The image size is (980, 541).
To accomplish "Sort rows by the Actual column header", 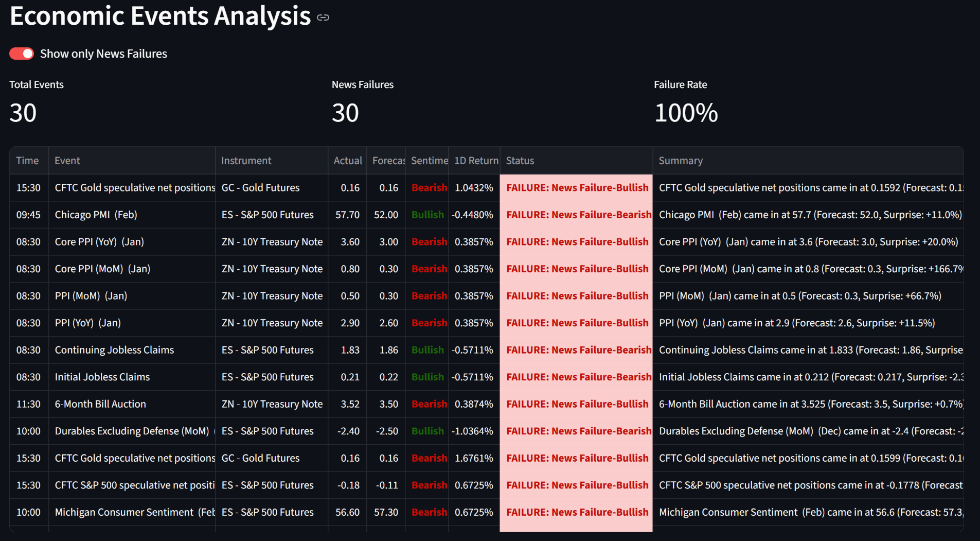I will pos(347,160).
